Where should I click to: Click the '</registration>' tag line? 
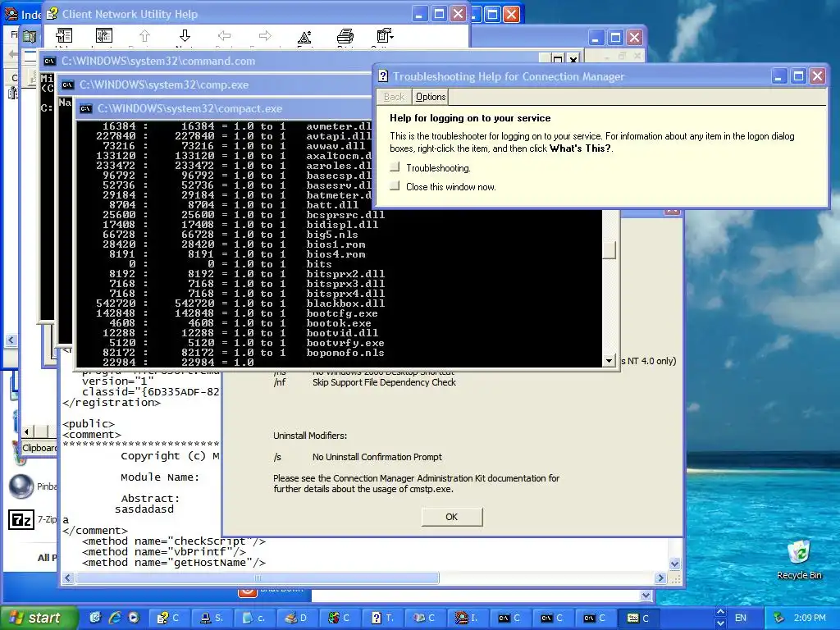112,402
